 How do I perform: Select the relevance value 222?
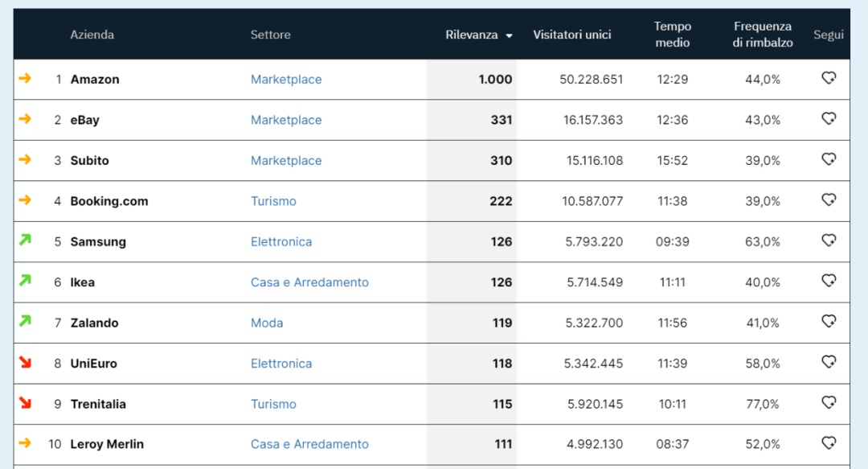point(501,200)
